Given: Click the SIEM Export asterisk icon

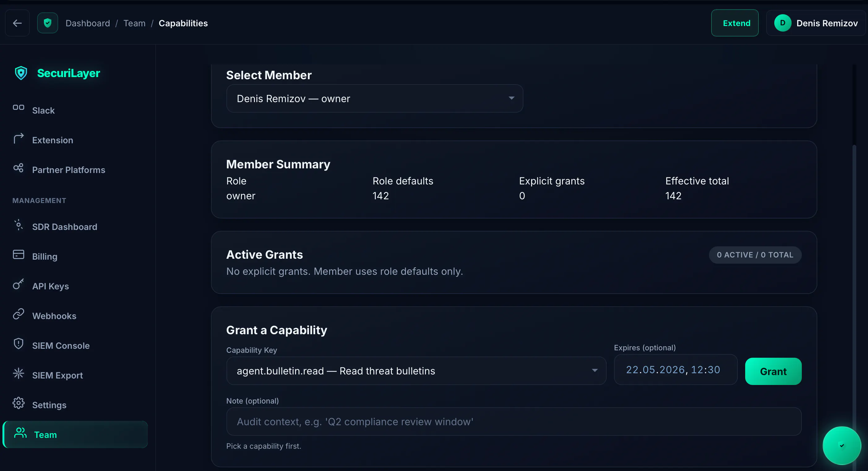Looking at the screenshot, I should point(19,373).
